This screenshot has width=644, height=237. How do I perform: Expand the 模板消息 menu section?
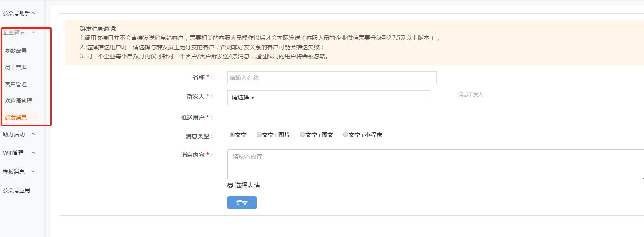point(19,172)
